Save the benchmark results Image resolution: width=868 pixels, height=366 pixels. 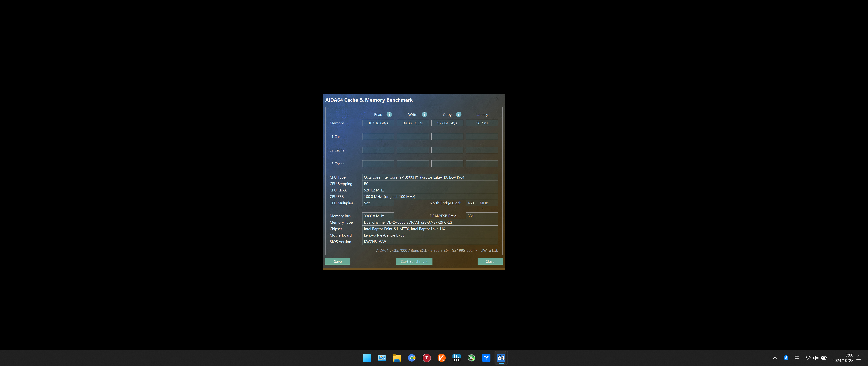338,262
